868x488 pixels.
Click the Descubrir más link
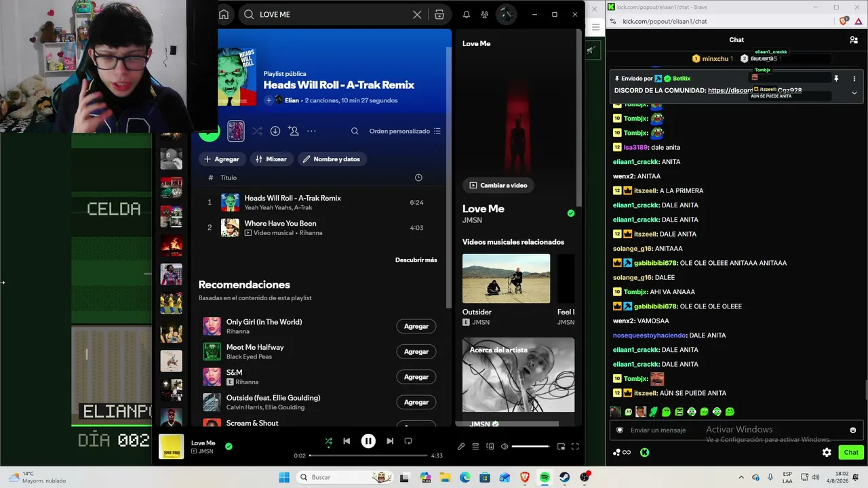coord(416,260)
